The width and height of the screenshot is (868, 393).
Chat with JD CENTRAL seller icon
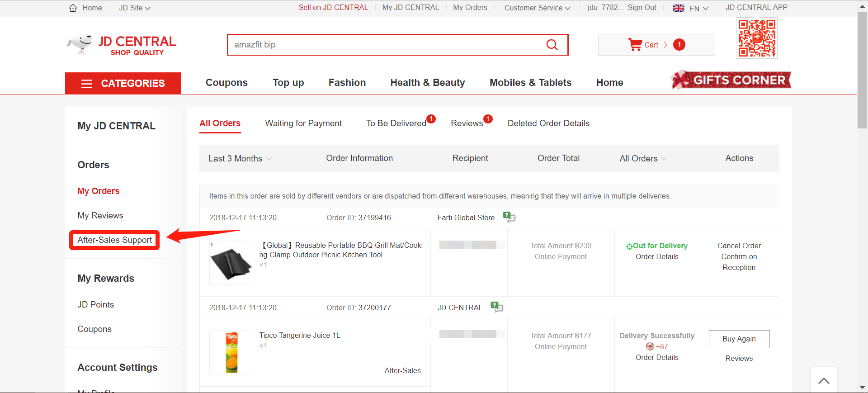(x=497, y=308)
